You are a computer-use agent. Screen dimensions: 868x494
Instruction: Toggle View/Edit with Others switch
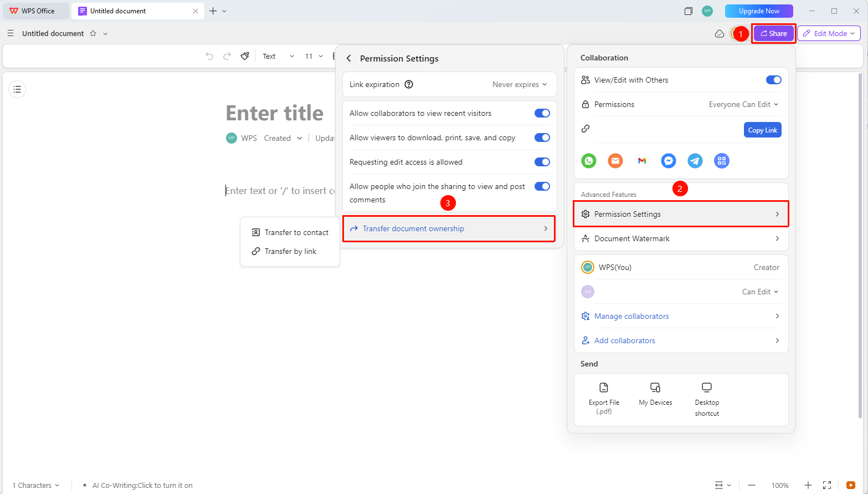pyautogui.click(x=774, y=80)
